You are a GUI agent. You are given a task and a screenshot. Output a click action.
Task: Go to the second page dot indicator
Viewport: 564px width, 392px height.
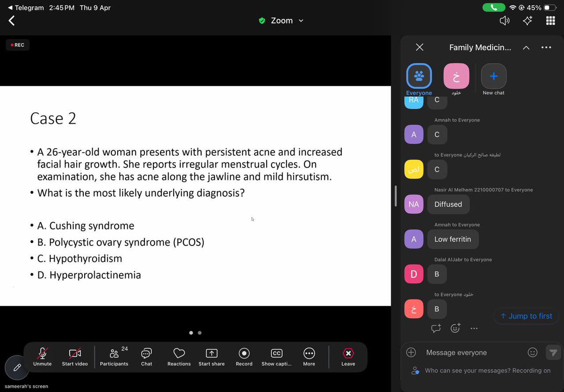(199, 333)
